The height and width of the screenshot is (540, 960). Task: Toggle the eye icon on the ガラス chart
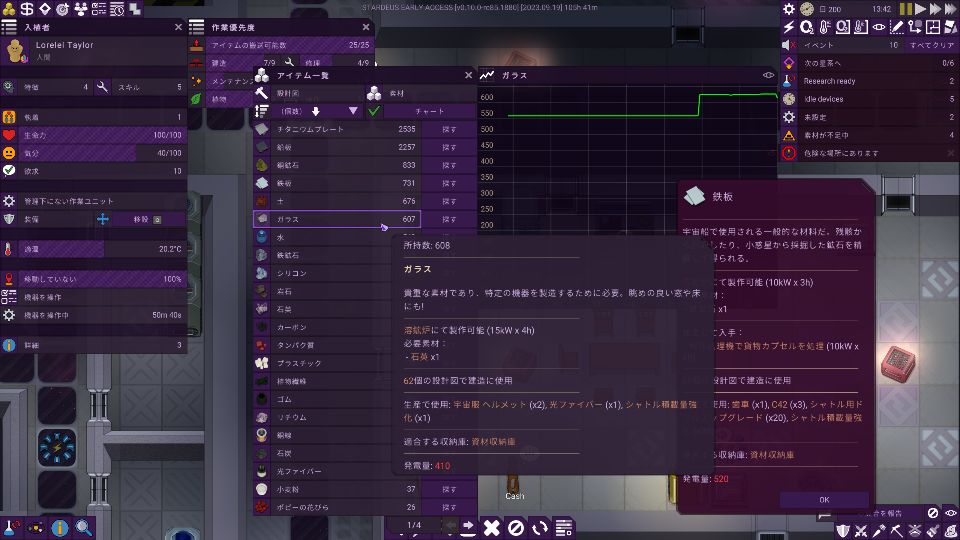tap(768, 75)
